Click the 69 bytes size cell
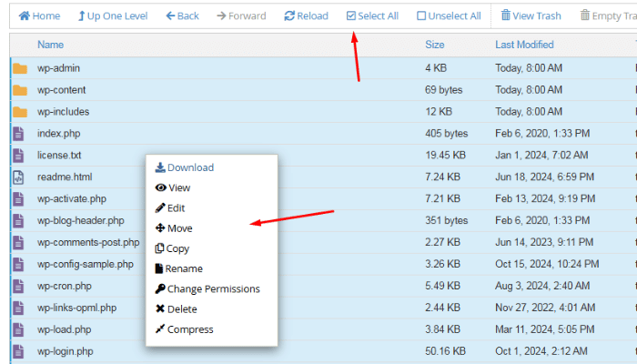The image size is (637, 364). pyautogui.click(x=444, y=90)
